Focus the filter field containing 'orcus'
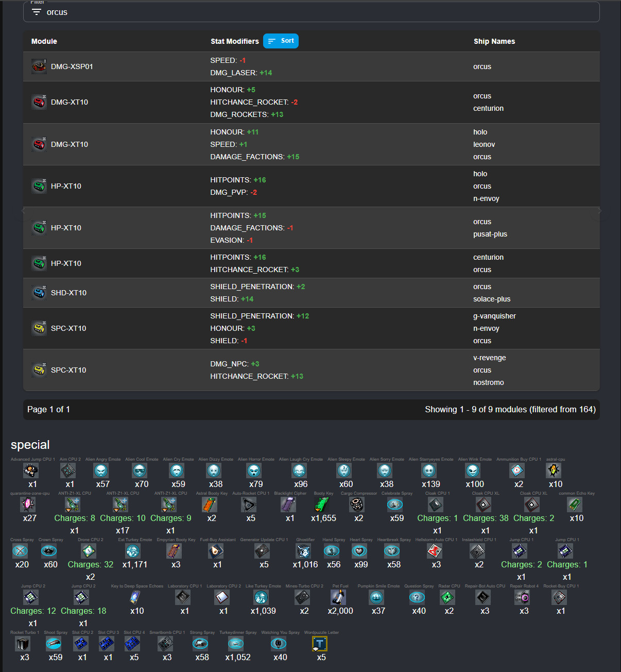 311,12
